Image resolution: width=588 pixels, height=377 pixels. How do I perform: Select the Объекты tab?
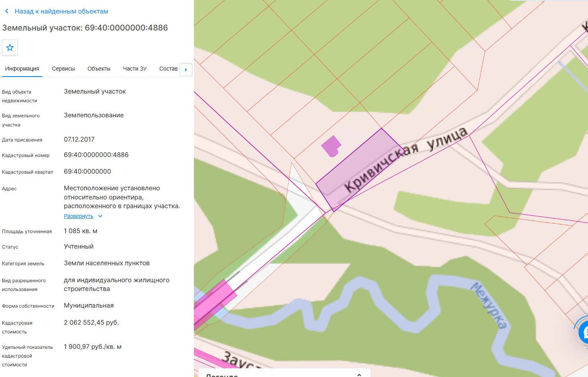[99, 69]
